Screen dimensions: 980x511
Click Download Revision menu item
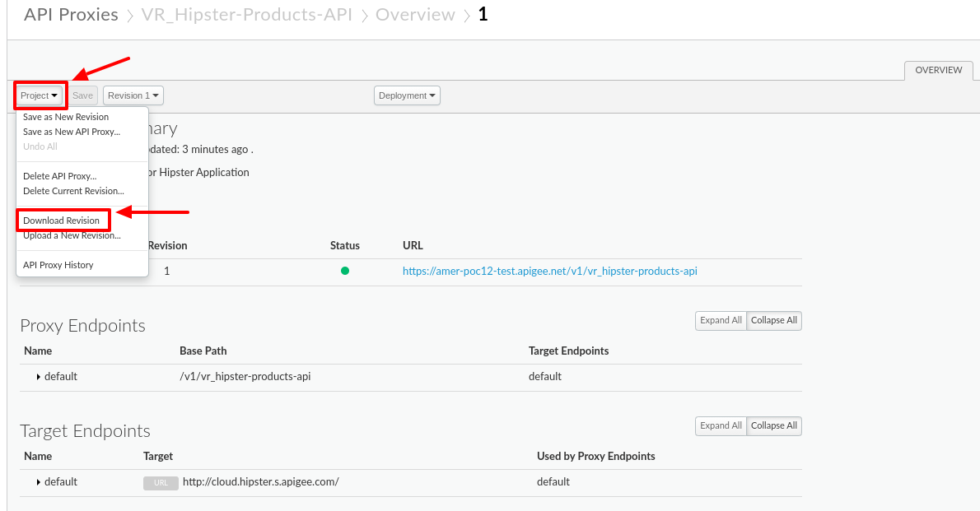coord(61,221)
